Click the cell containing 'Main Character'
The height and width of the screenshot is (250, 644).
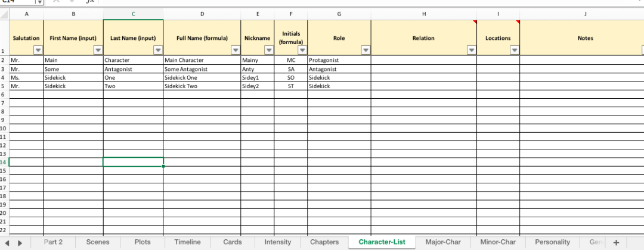[202, 60]
